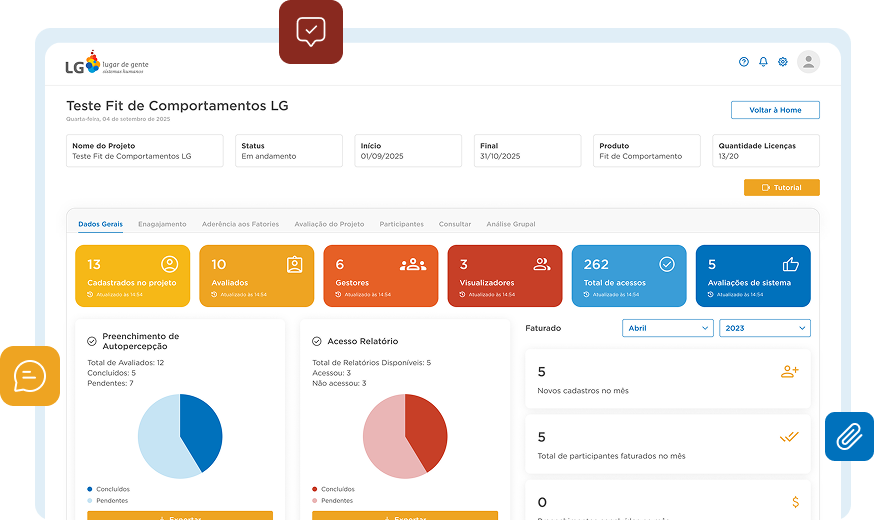Click the red chat checkmark badge icon
The height and width of the screenshot is (520, 874).
pyautogui.click(x=311, y=32)
